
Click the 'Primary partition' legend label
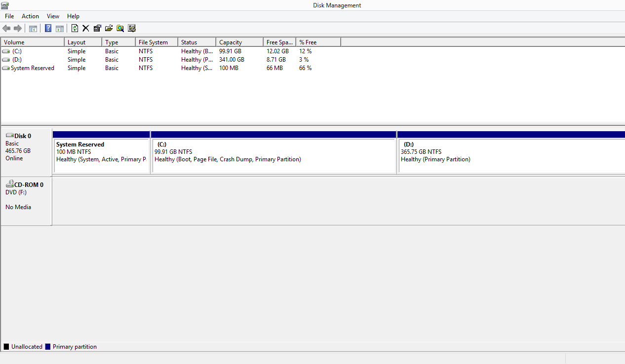[x=75, y=347]
